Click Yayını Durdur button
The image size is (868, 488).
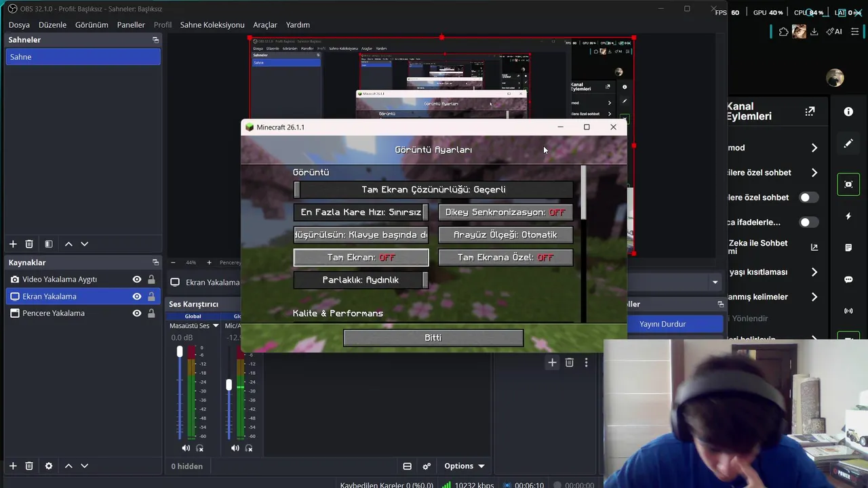pyautogui.click(x=663, y=324)
